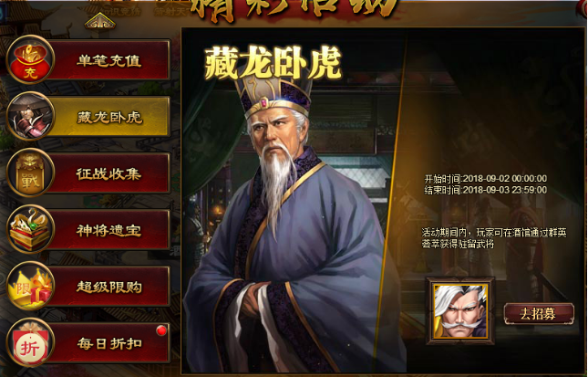Click the golden 戰 badge icon
The image size is (588, 377).
pyautogui.click(x=30, y=173)
